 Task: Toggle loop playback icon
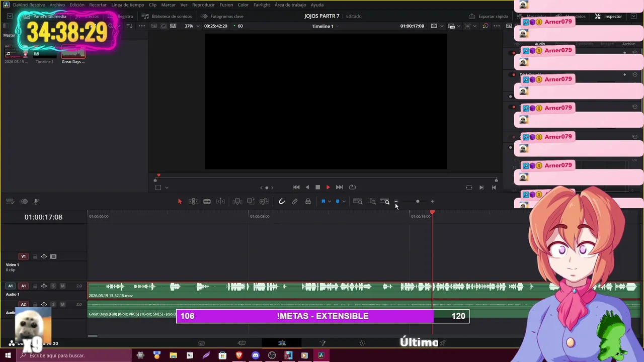click(352, 188)
